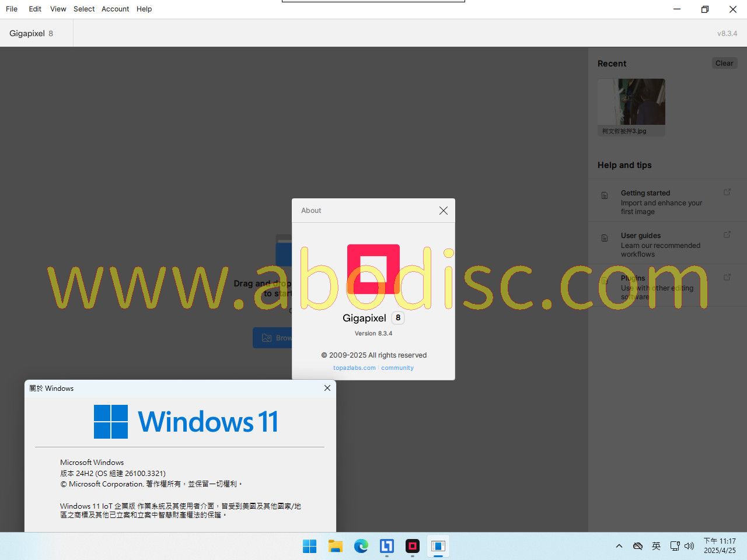The width and height of the screenshot is (747, 560).
Task: Close the About dialog
Action: click(444, 211)
